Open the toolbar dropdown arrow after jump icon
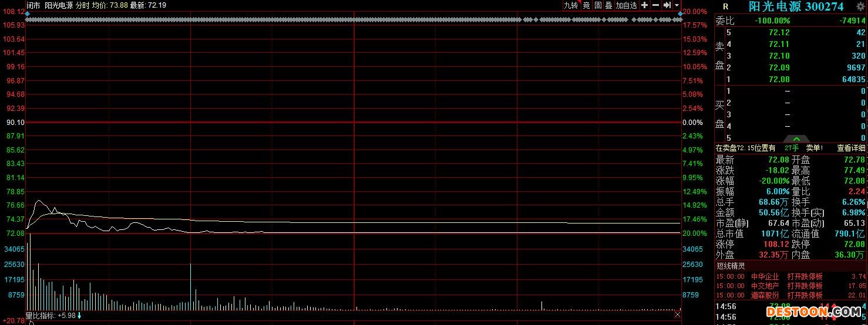This screenshot has width=868, height=325. [677, 5]
